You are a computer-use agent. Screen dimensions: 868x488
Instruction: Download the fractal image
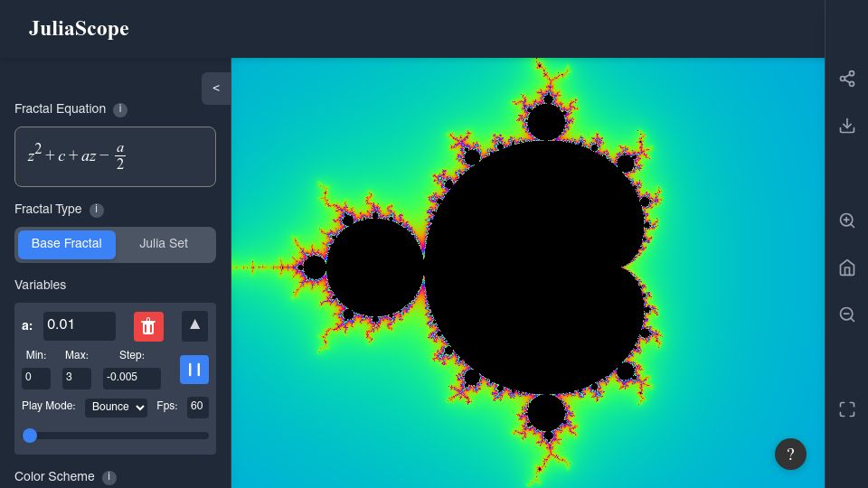click(847, 126)
